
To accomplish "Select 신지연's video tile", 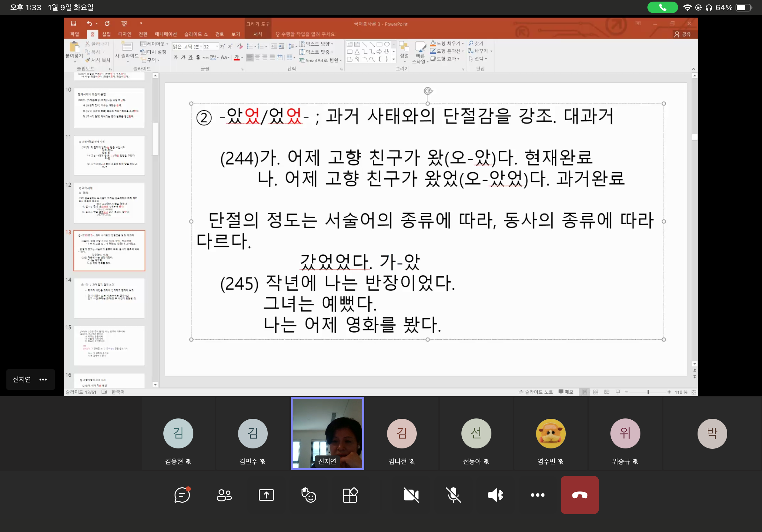I will tap(327, 433).
